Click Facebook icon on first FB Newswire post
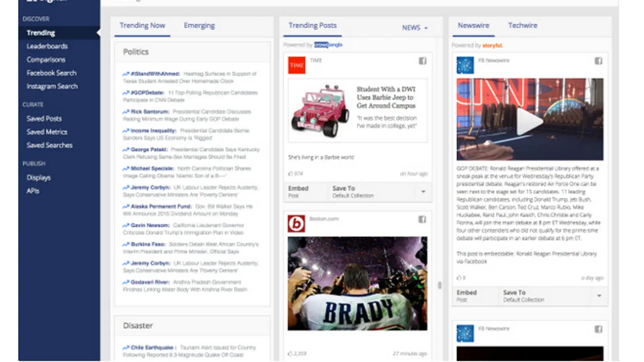The width and height of the screenshot is (644, 362). click(x=598, y=61)
